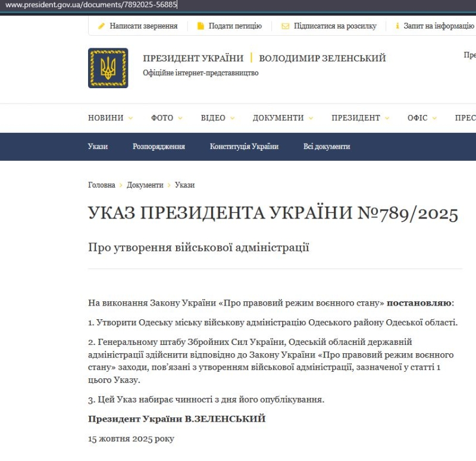Open the ПРЕЗИДЕНТ navigation menu
Image resolution: width=476 pixels, height=461 pixels.
pyautogui.click(x=360, y=118)
